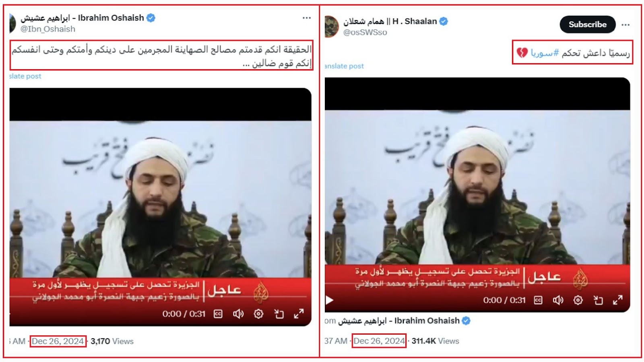The image size is (644, 362).
Task: Open right video's settings gear
Action: tap(578, 300)
